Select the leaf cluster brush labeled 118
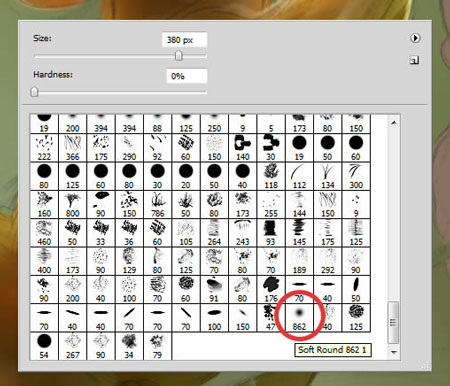The height and width of the screenshot is (386, 450). (271, 176)
